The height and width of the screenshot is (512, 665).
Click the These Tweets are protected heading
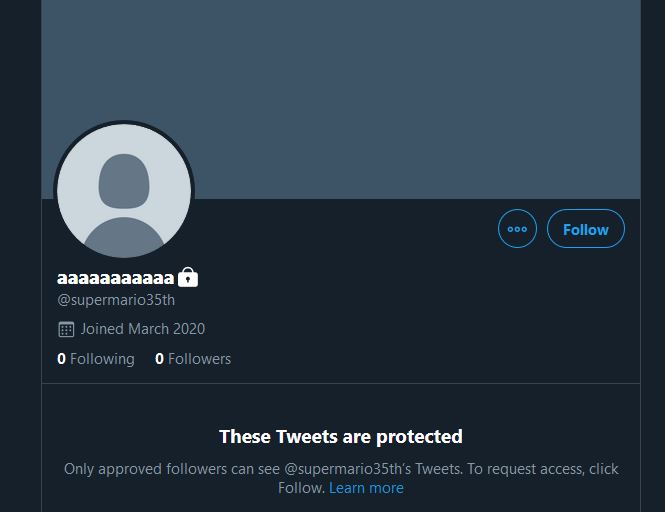[x=341, y=436]
